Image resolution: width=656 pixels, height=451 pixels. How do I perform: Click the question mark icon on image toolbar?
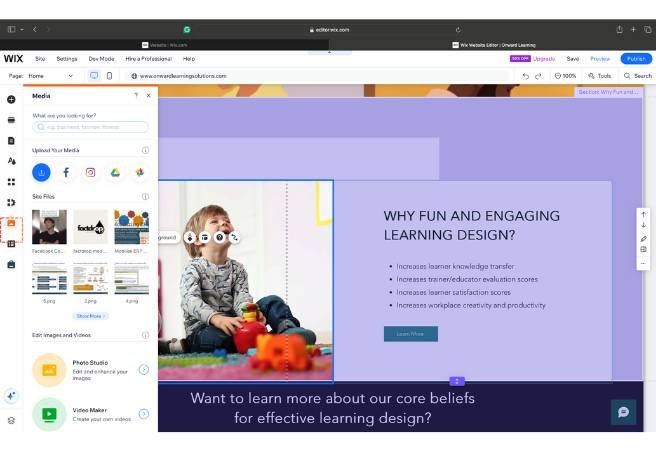[x=220, y=237]
